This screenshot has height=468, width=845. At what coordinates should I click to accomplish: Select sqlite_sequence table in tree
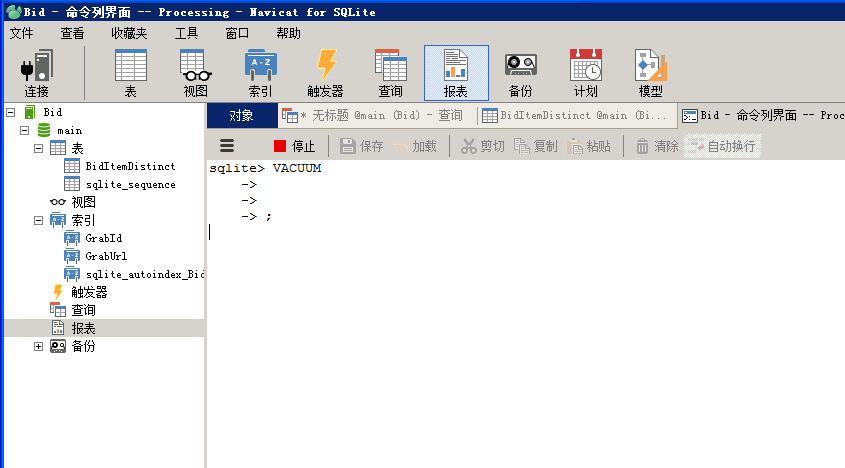[130, 184]
